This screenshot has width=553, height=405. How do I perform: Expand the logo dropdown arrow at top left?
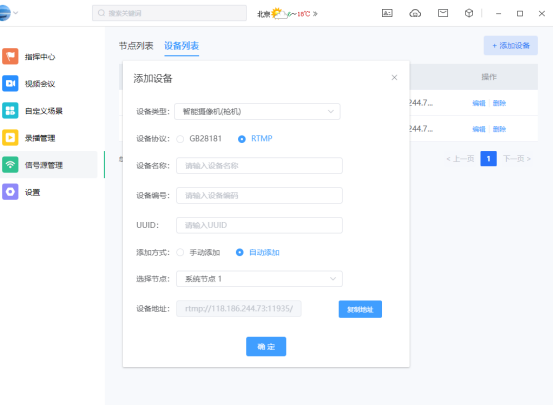(x=16, y=13)
